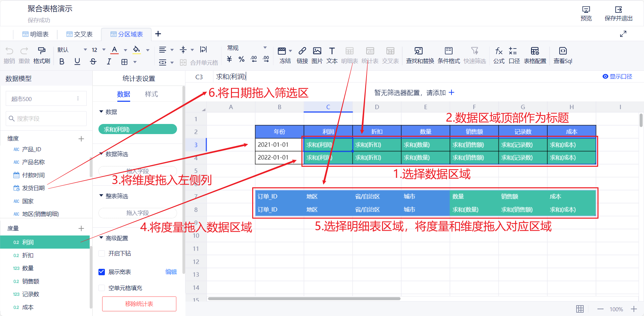Viewport: 644px width, 316px height.
Task: Open the Freeze panes (冻结) tool
Action: point(285,55)
